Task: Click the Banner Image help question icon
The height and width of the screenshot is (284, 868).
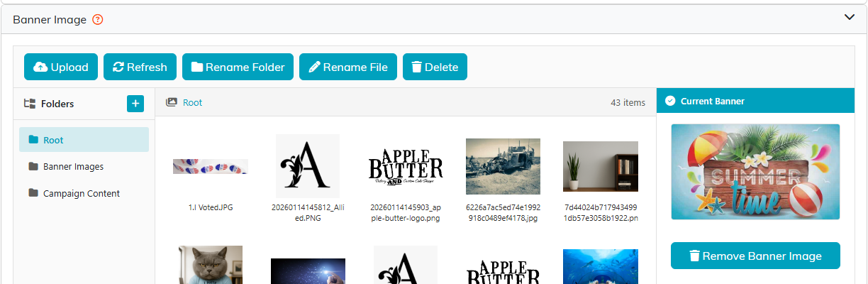Action: [99, 19]
